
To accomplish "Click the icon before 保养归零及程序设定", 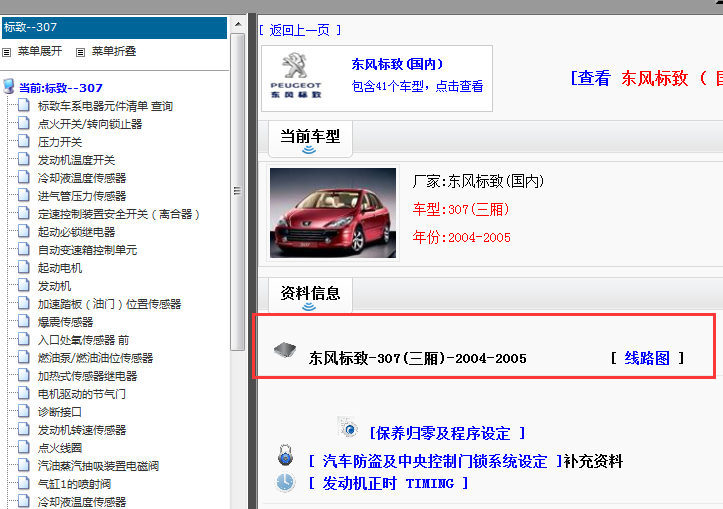I will 348,427.
